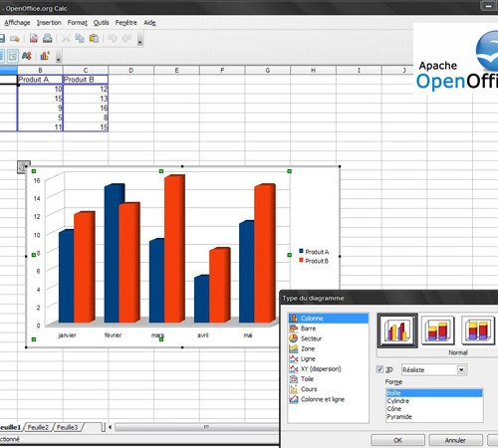Open the Affichage menu
This screenshot has height=448, width=498.
pos(17,23)
